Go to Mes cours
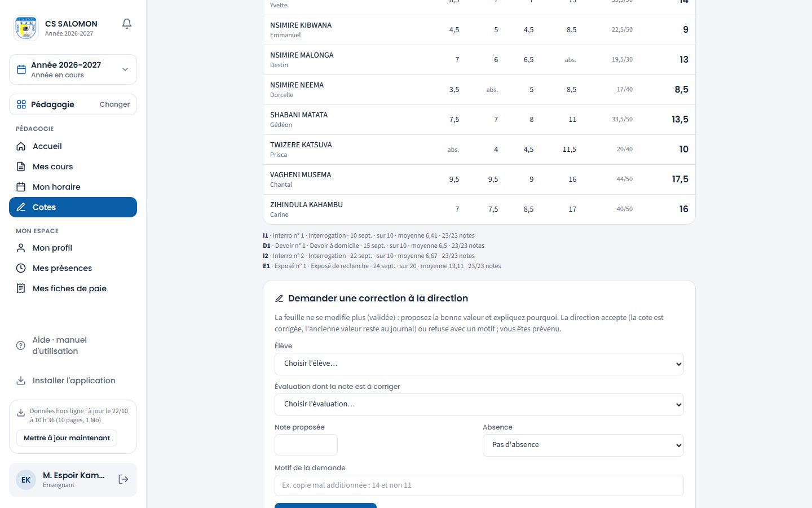Viewport: 812px width, 508px height. [73, 167]
